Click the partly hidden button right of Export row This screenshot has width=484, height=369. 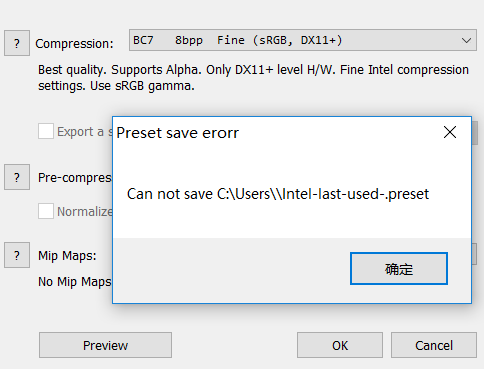point(475,133)
